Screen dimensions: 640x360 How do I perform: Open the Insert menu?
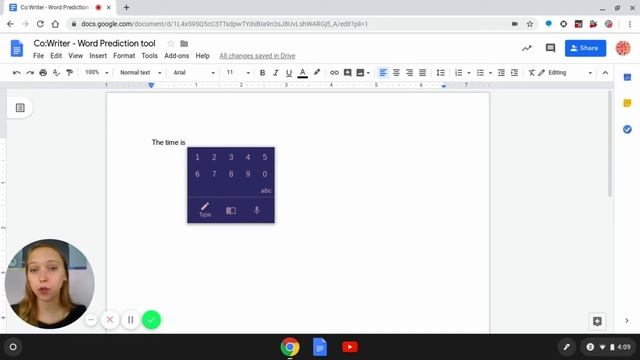pos(98,56)
